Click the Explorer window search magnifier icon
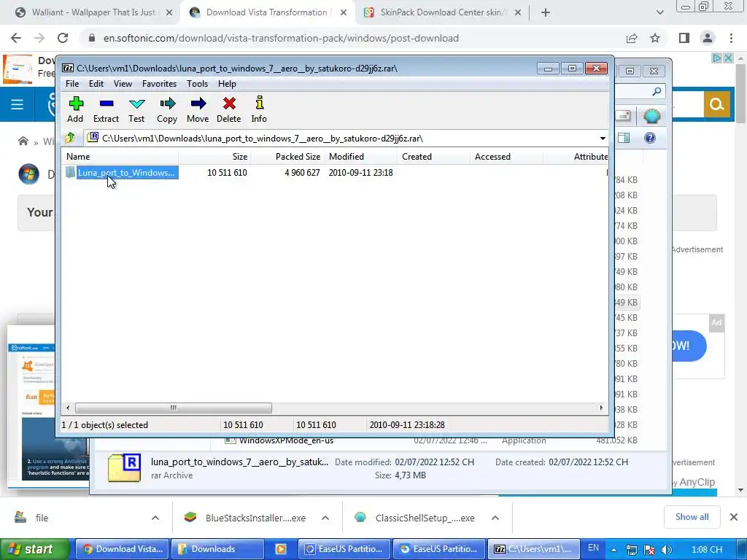The image size is (747, 560). click(657, 91)
